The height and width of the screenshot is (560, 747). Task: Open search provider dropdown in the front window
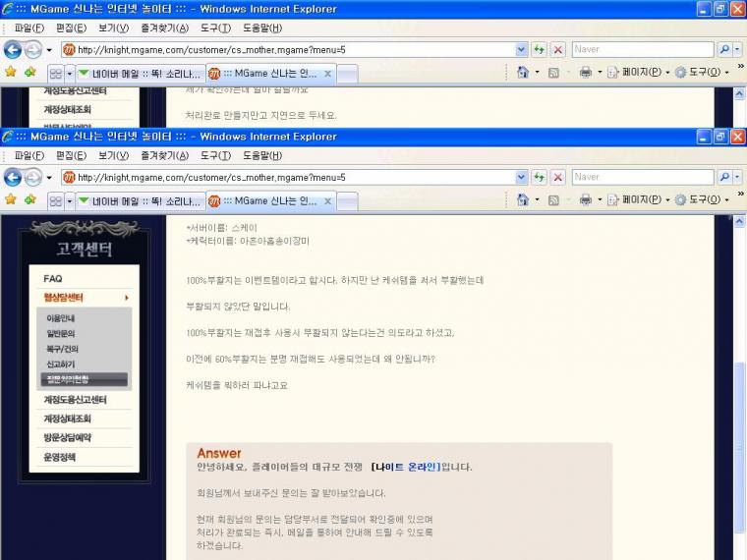(737, 177)
